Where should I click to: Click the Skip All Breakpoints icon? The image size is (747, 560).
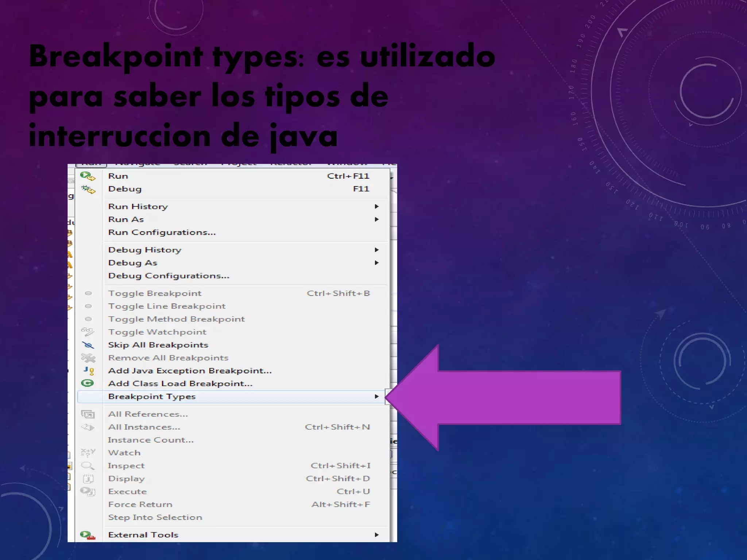88,345
